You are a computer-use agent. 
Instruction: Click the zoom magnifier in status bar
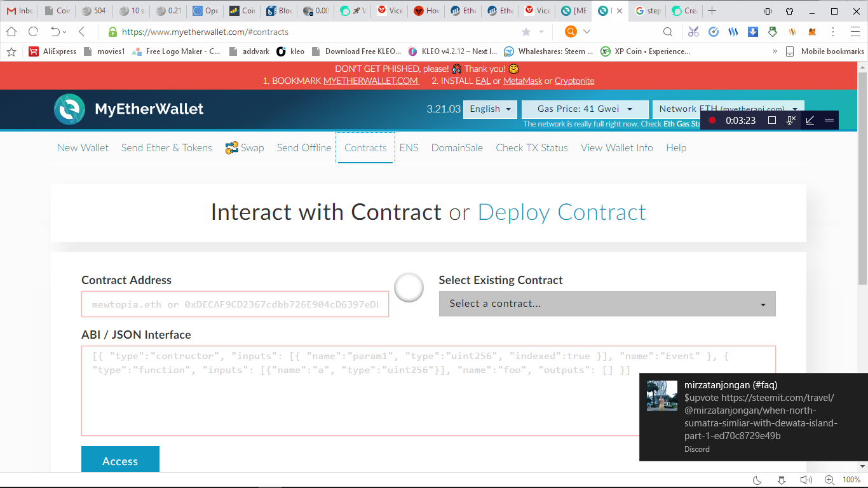click(x=829, y=480)
